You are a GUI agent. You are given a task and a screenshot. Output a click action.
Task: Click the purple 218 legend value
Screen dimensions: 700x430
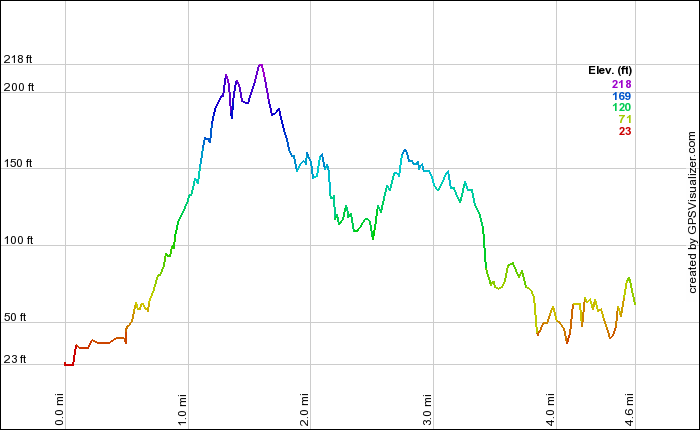pos(621,84)
